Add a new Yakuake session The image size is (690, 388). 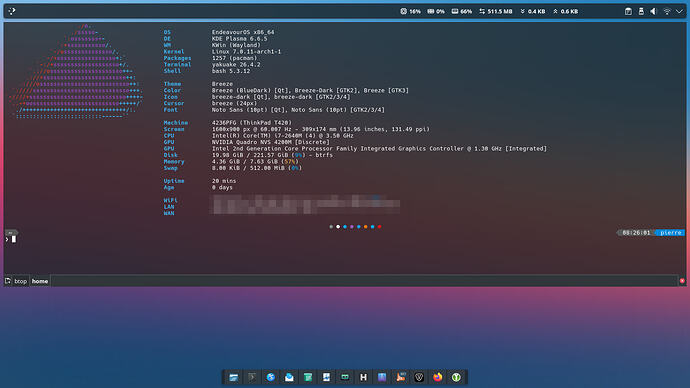tap(8, 281)
